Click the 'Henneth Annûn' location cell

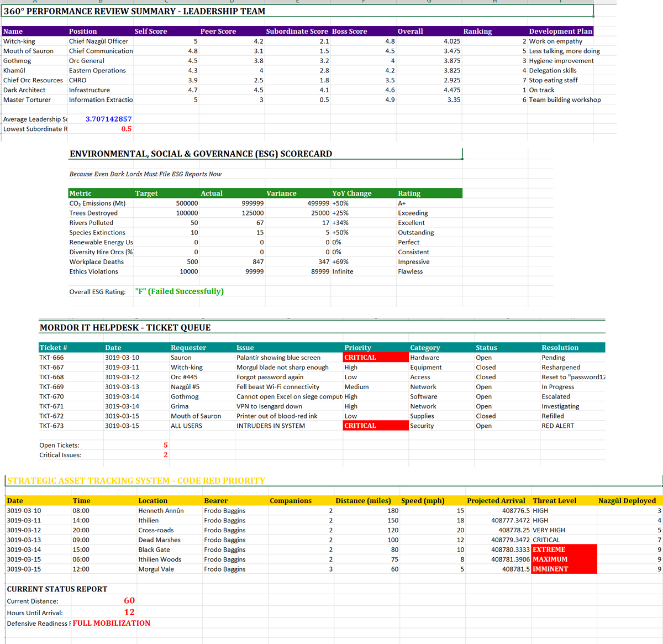point(170,511)
